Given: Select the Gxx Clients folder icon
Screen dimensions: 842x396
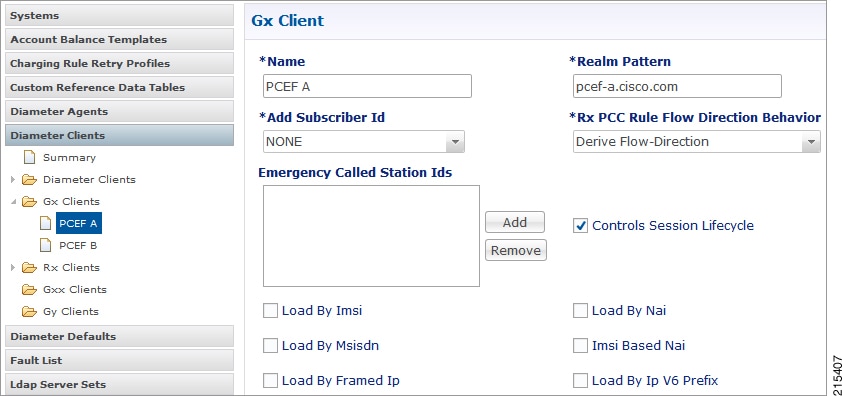Looking at the screenshot, I should pos(30,290).
